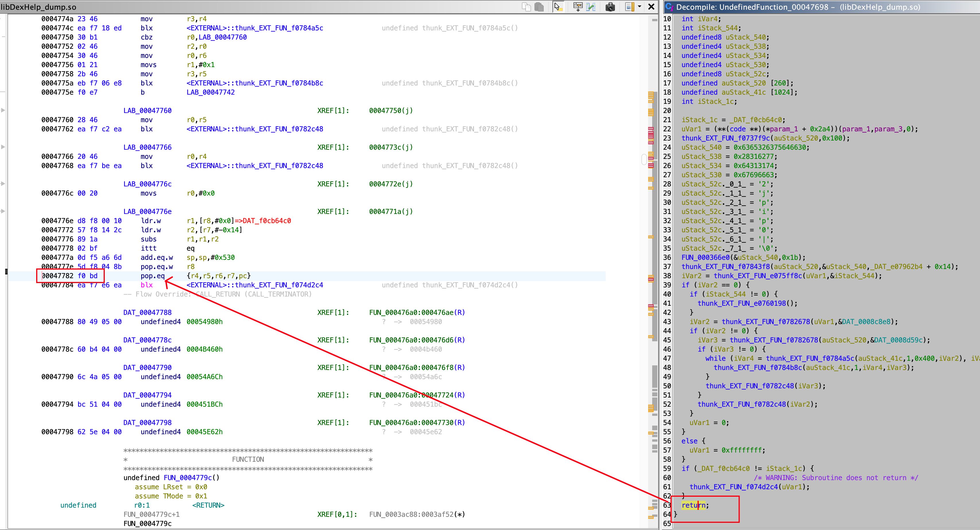Viewport: 980px width, 530px height.
Task: Collapse LAB_0004776e block using margin triangle
Action: pos(3,211)
